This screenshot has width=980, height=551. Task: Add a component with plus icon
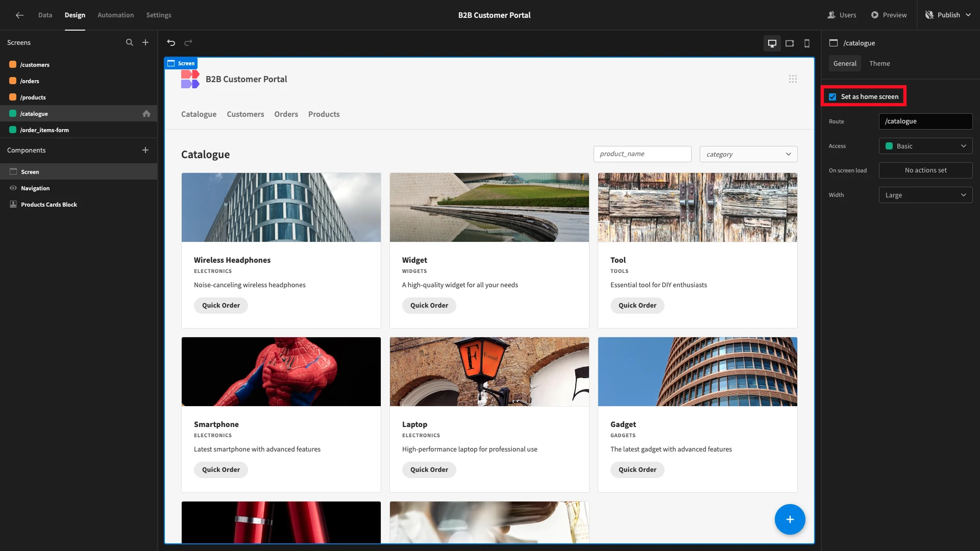click(x=145, y=150)
